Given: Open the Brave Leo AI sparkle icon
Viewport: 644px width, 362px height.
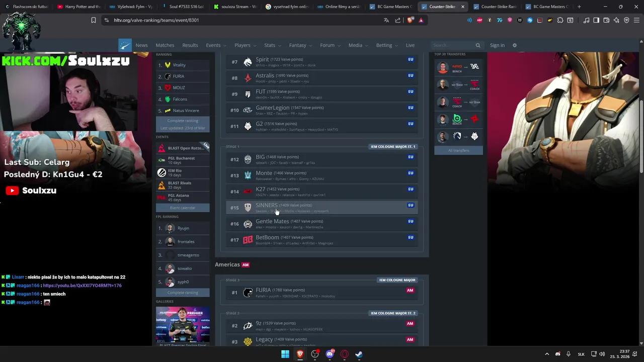Looking at the screenshot, I should point(616,20).
